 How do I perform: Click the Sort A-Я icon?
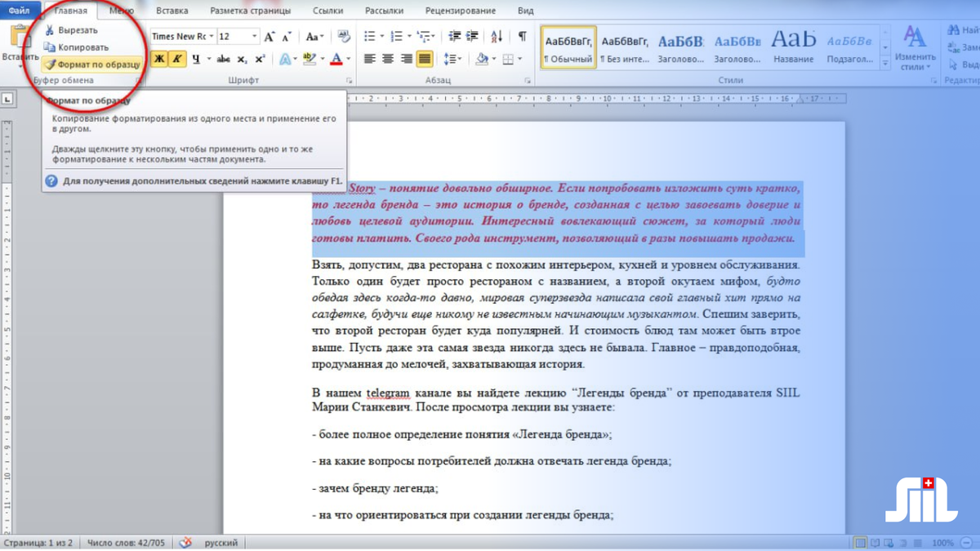coord(495,37)
